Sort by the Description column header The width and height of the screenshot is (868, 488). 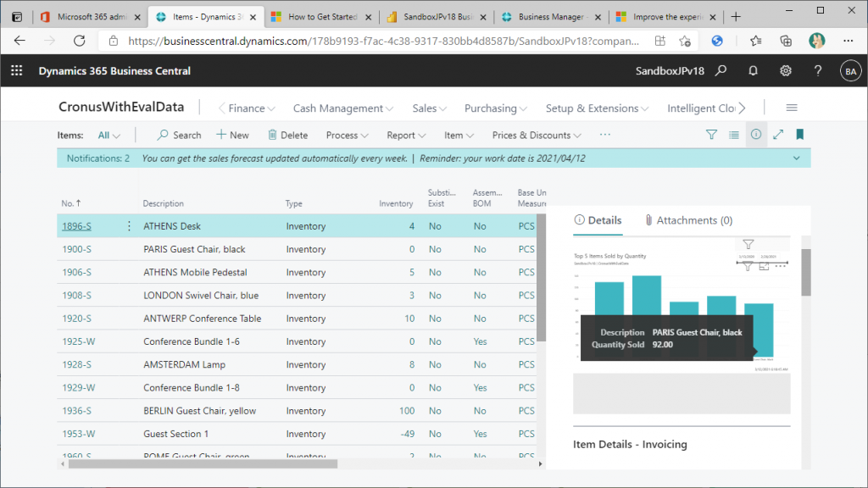pyautogui.click(x=164, y=203)
